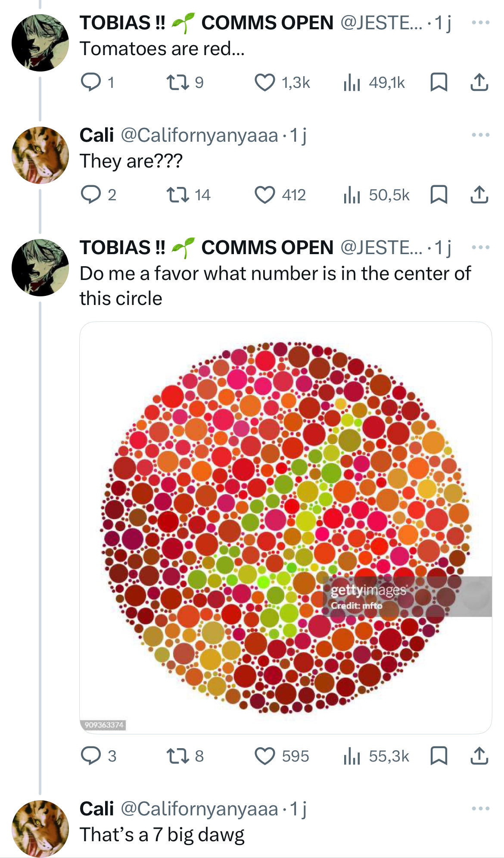Reply to the 'Tomatoes are red...' tweet
The width and height of the screenshot is (504, 858).
point(91,82)
